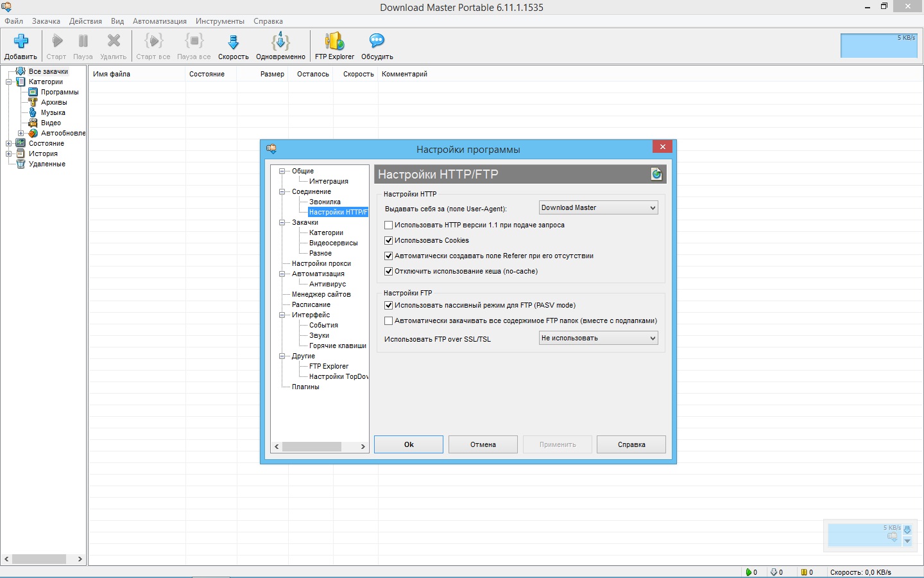
Task: Enable automatic download of FTP folder contents
Action: coord(388,321)
